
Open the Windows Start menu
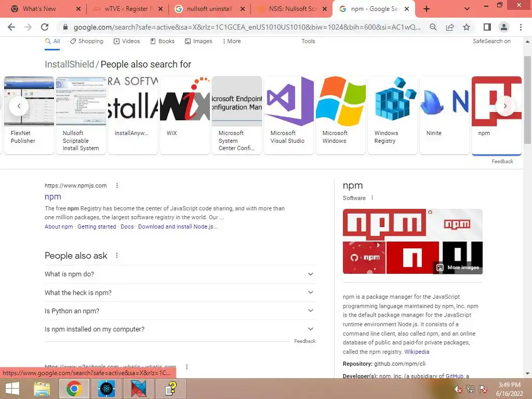[x=12, y=389]
